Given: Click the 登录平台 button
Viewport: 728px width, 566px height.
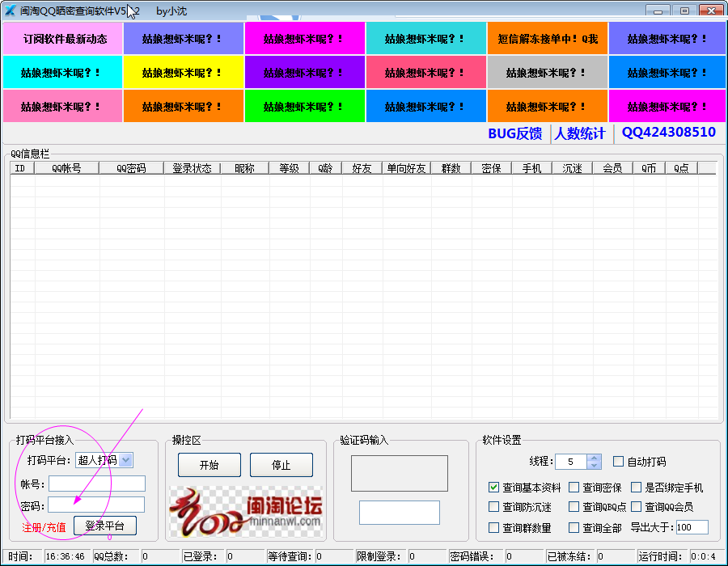Looking at the screenshot, I should 105,526.
